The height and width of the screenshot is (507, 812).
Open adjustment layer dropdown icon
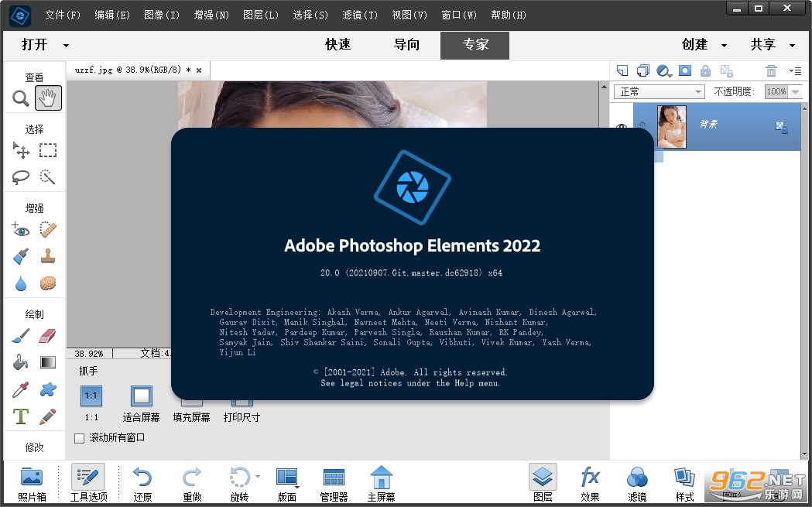pos(664,71)
